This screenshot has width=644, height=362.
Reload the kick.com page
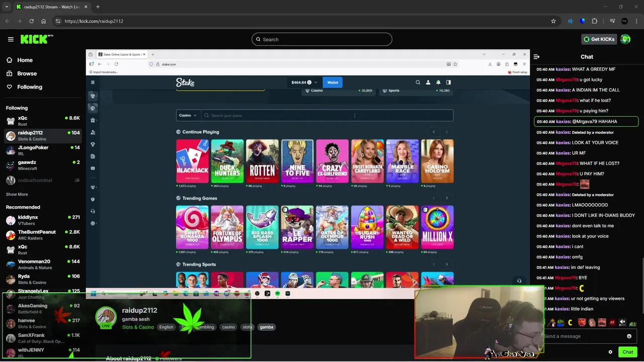31,21
